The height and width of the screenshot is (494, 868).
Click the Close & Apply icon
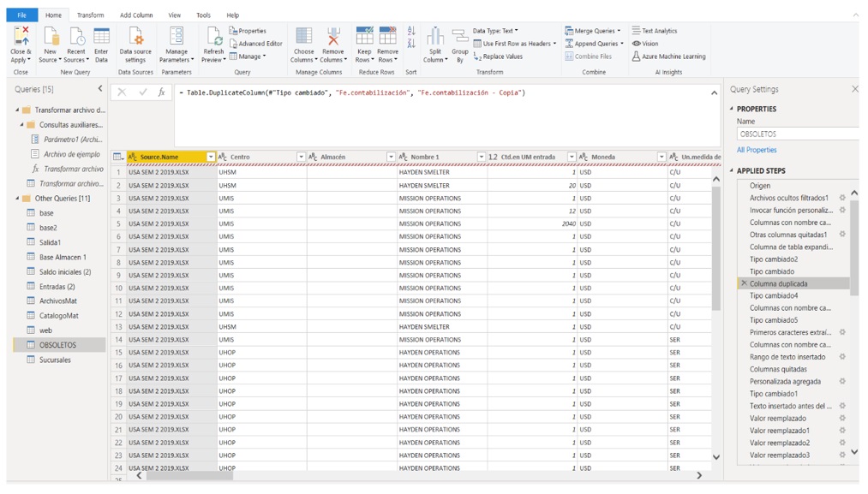coord(21,37)
